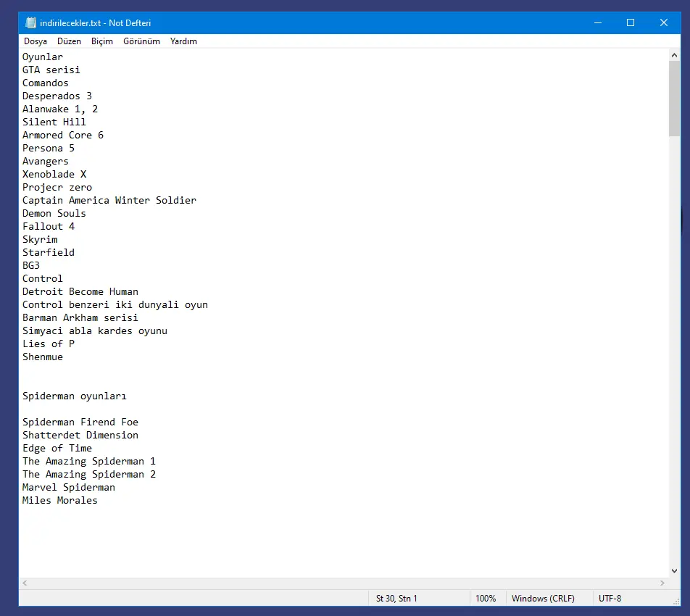Screen dimensions: 690x616
Task: Click 'The Amazing Spiderman 2' line
Action: click(x=89, y=474)
